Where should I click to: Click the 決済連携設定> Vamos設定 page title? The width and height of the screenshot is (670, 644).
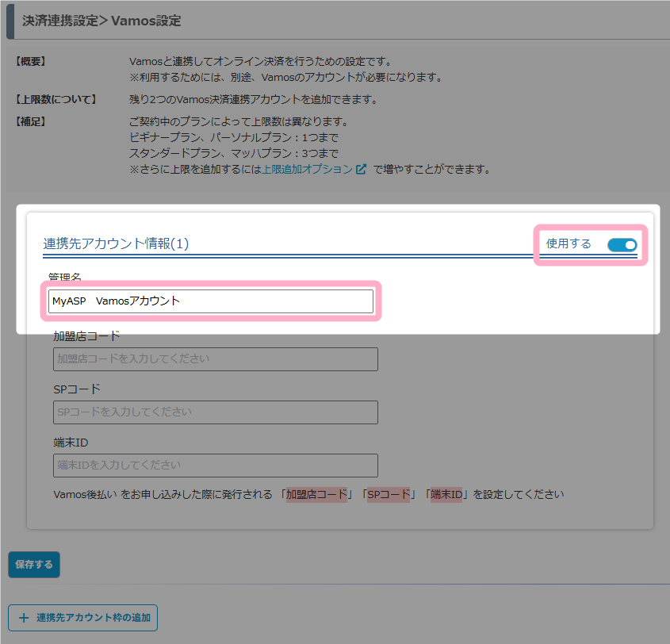pyautogui.click(x=101, y=21)
